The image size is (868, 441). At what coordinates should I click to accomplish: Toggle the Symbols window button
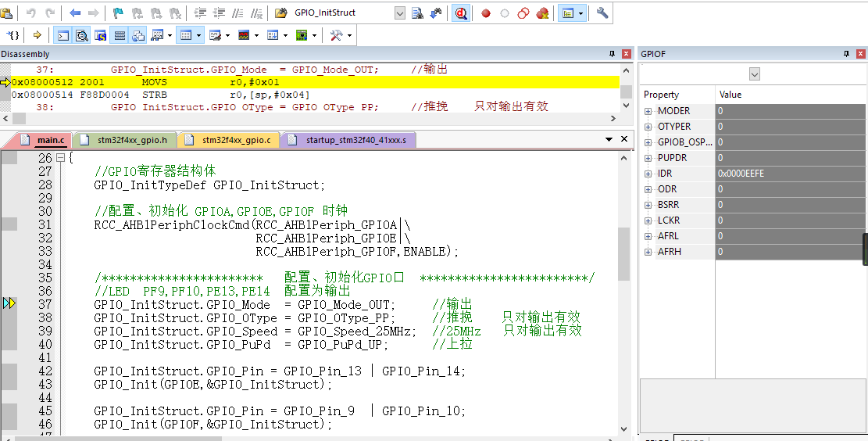(101, 35)
